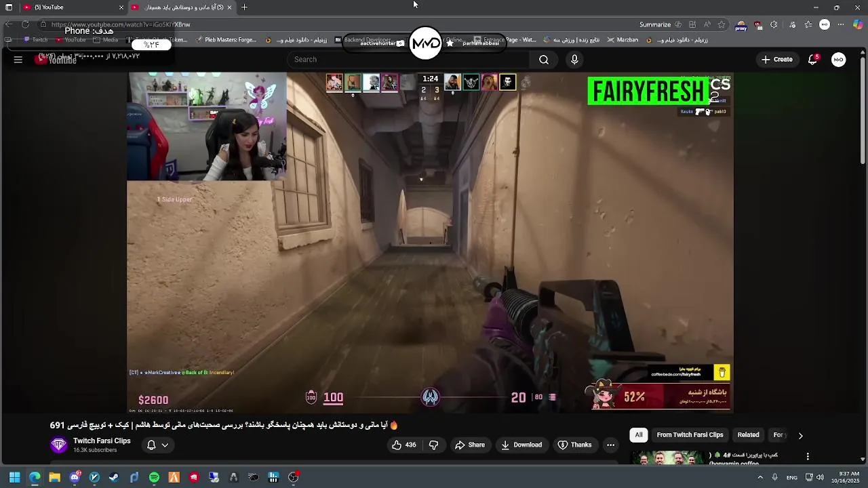Close the (5) YouTube browser tab
This screenshot has width=868, height=488.
pos(121,7)
